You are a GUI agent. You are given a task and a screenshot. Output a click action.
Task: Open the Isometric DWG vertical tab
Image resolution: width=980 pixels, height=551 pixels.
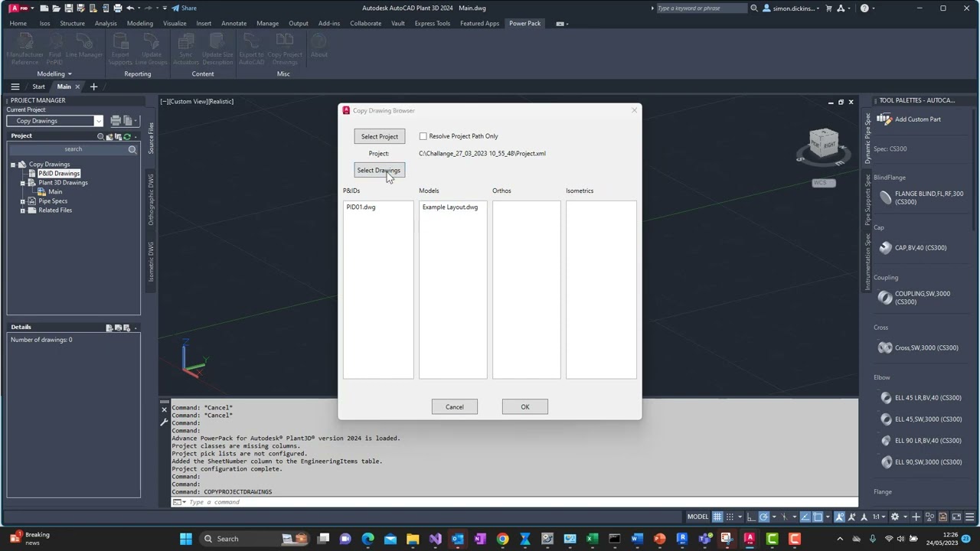coord(151,262)
